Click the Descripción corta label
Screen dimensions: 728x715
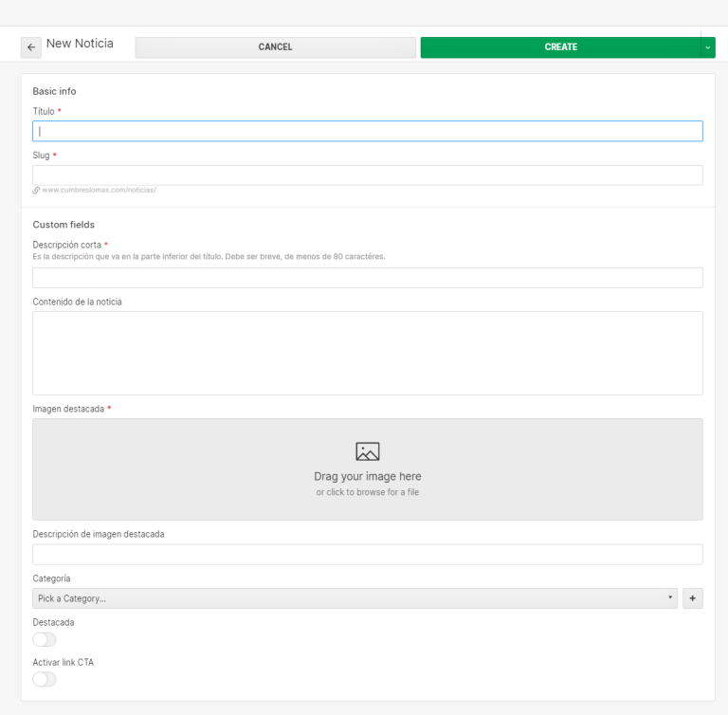(67, 245)
